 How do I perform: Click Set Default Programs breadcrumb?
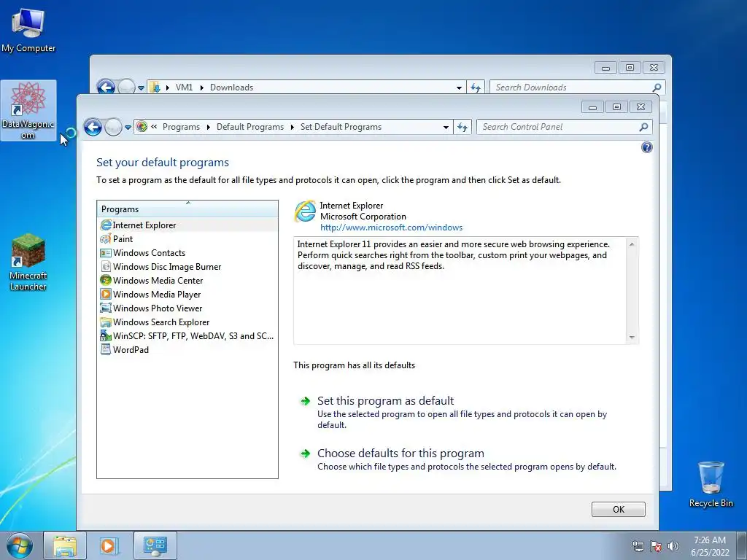[x=341, y=127]
